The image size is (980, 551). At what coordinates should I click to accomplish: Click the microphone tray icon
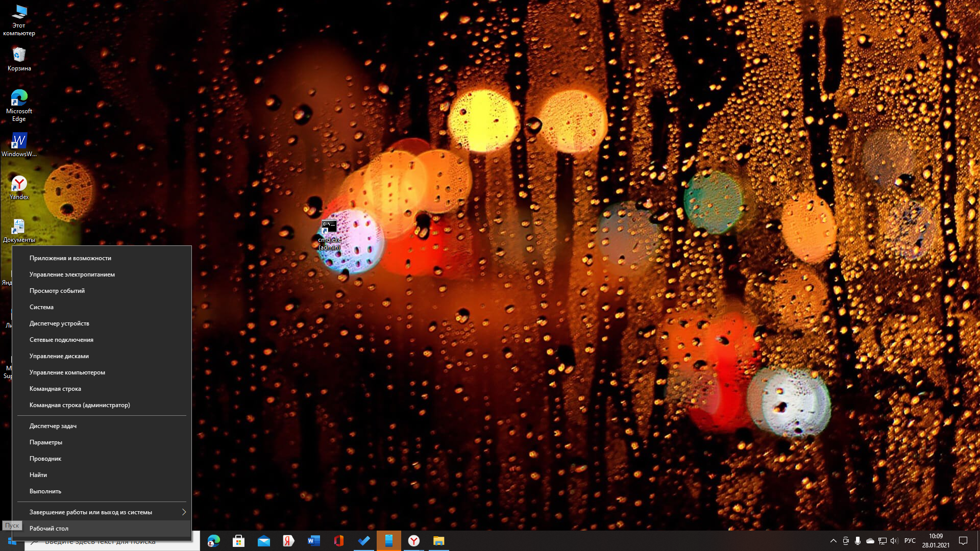pyautogui.click(x=858, y=541)
